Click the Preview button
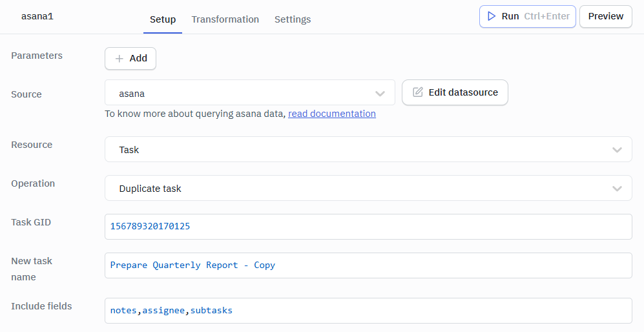 606,16
